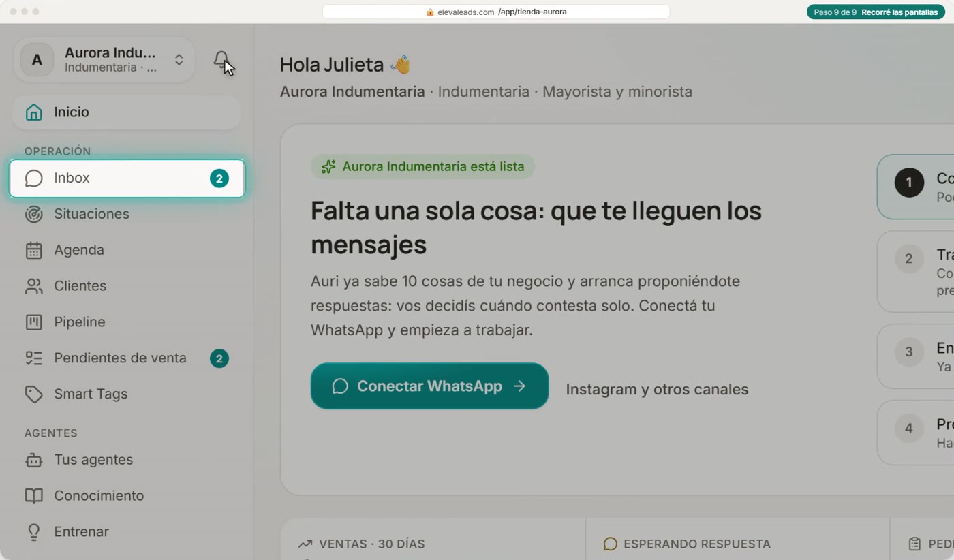Open Tus agentes in the sidebar
This screenshot has height=560, width=954.
pos(126,460)
